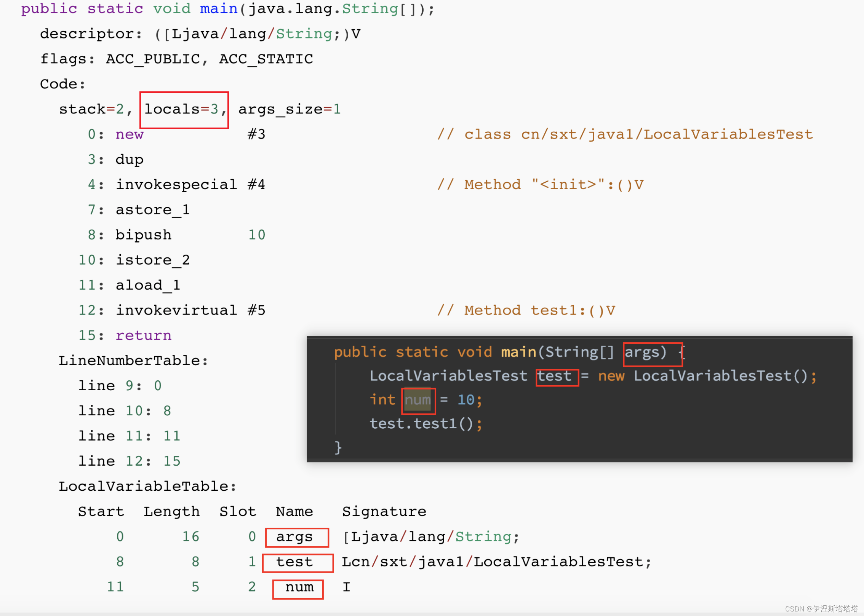Click the comment 'class cn/sxt/java1/LocalVariablesTest'
Screen dimensions: 864x616
638,134
